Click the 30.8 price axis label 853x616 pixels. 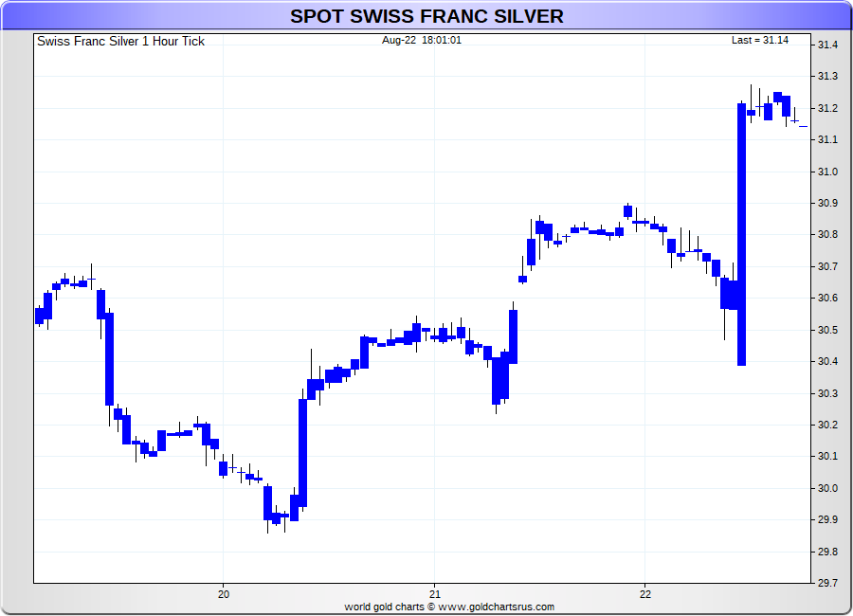coord(827,234)
